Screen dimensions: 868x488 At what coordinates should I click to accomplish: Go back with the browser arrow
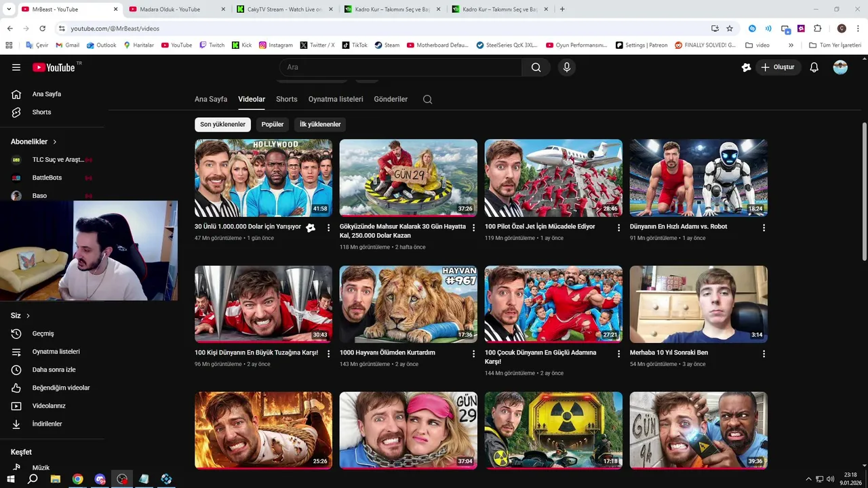tap(9, 28)
